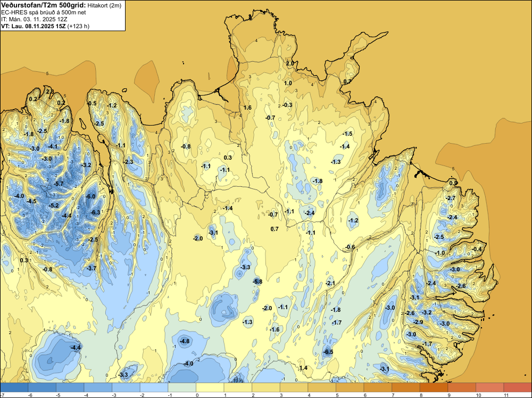Click the '-3.7' temperature value

(92, 268)
